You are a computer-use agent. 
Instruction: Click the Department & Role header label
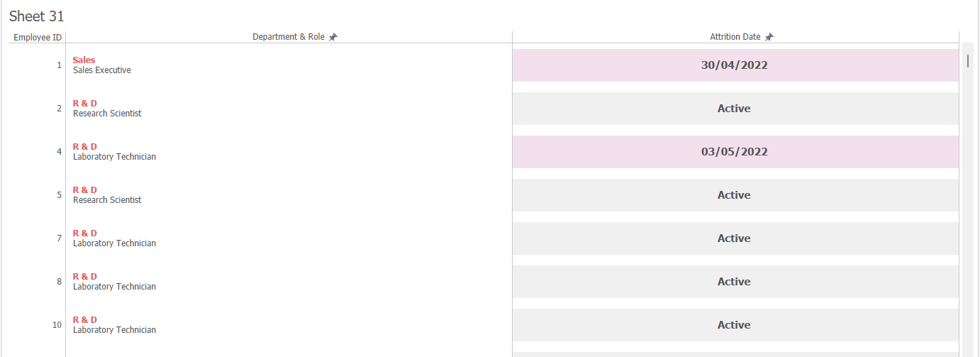(x=288, y=37)
